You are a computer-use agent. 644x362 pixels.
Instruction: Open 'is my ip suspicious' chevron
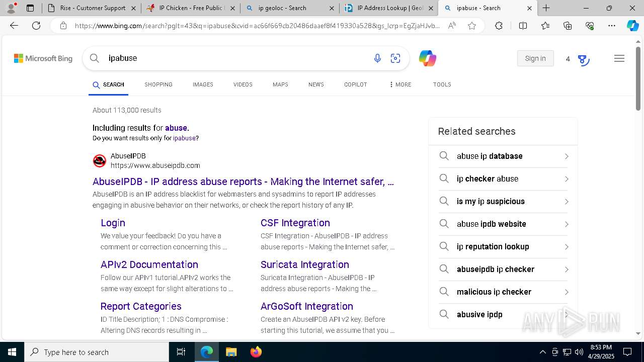point(567,202)
